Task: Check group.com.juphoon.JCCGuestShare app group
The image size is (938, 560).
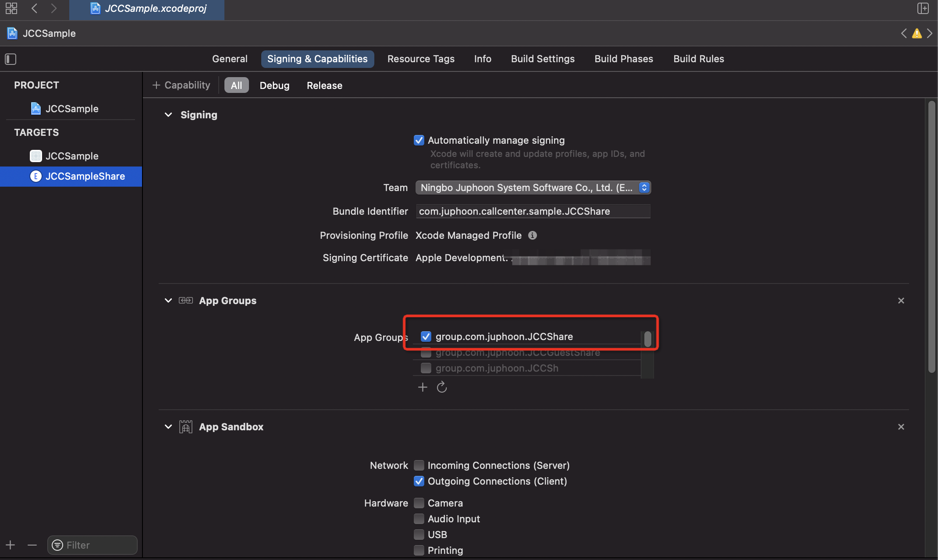Action: coord(426,353)
